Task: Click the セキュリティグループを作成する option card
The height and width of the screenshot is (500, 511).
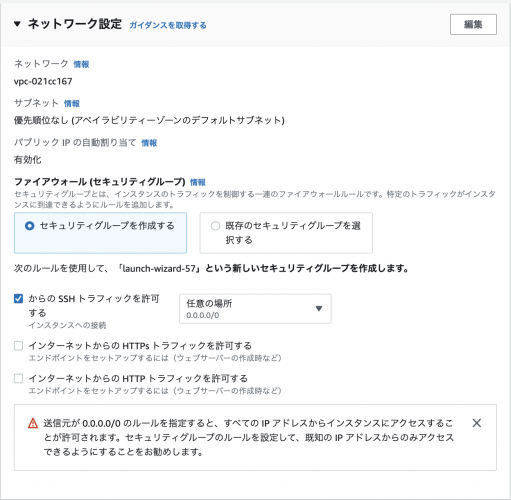Action: [x=100, y=233]
